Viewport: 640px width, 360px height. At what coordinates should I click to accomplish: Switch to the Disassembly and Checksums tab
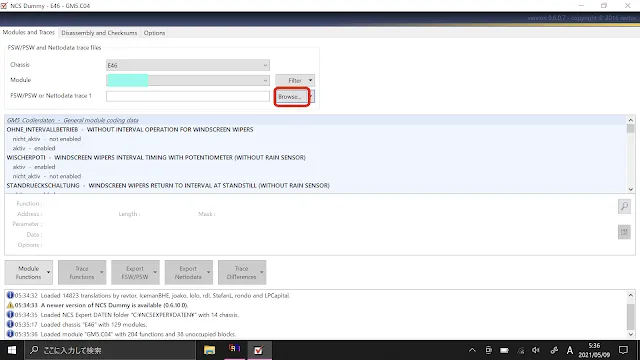click(99, 33)
